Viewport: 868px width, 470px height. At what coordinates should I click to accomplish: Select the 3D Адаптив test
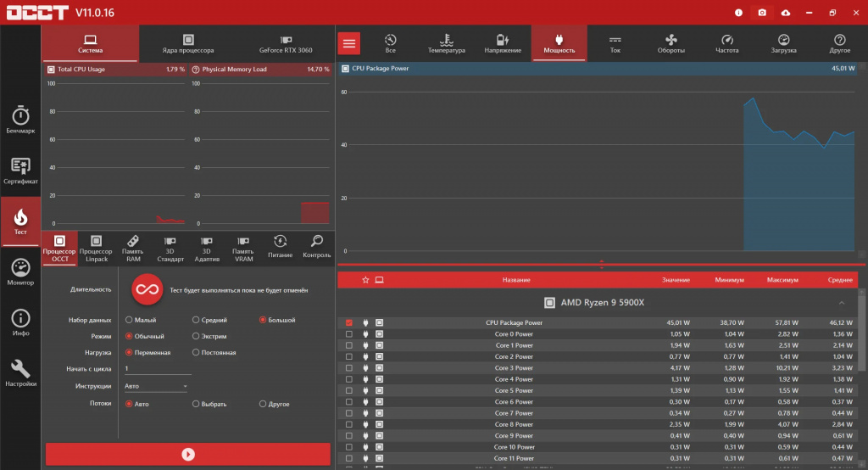click(207, 248)
